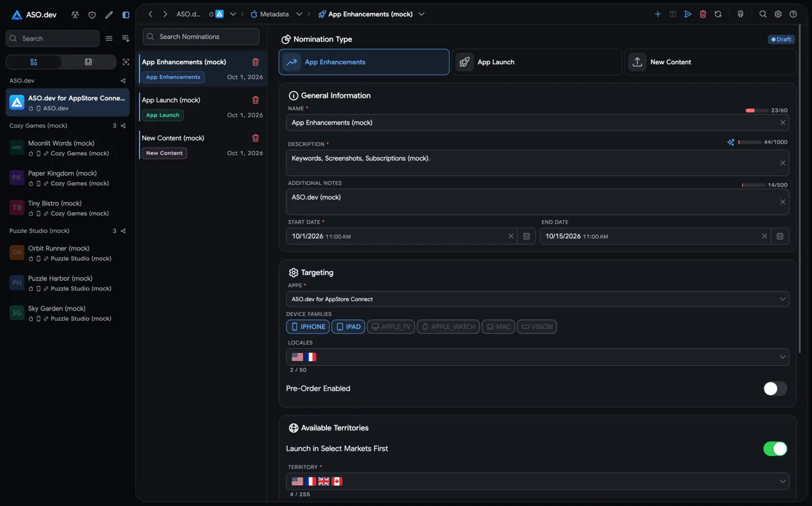812x506 pixels.
Task: Go back with the navigation arrow
Action: [151, 14]
